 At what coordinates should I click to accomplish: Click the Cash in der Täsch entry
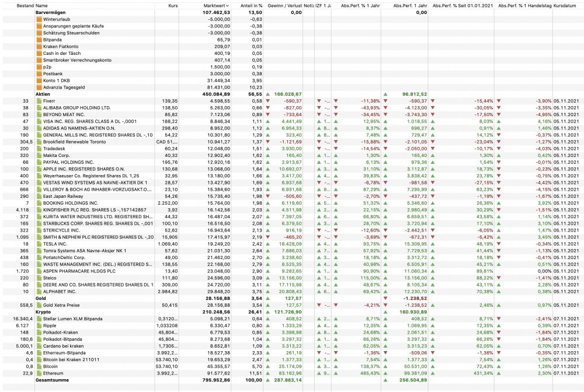[62, 53]
